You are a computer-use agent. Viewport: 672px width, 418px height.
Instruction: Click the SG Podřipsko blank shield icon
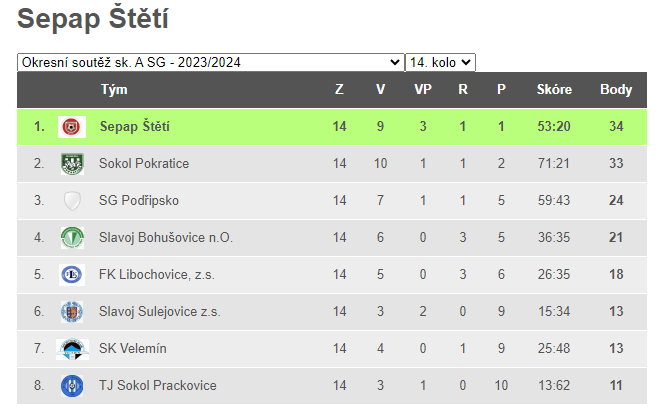72,201
